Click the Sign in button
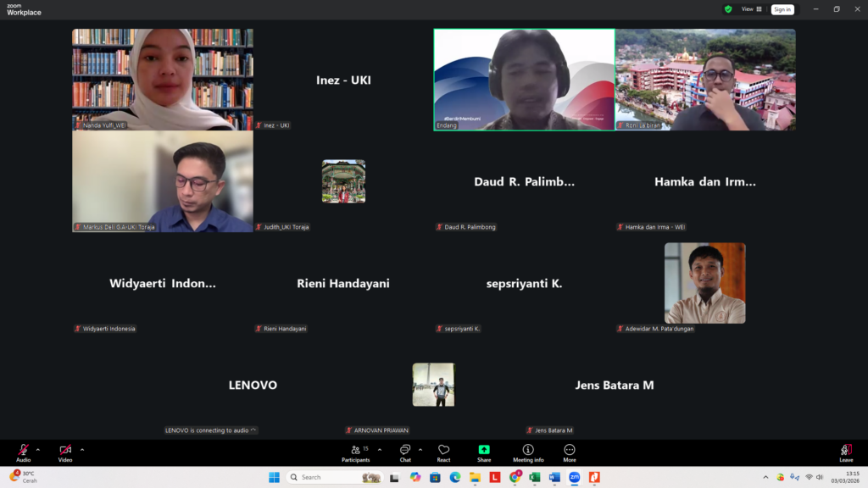 pos(782,9)
